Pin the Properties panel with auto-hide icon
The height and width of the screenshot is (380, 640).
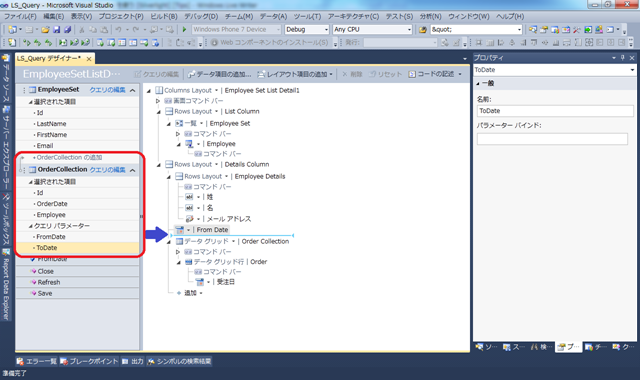pos(623,58)
